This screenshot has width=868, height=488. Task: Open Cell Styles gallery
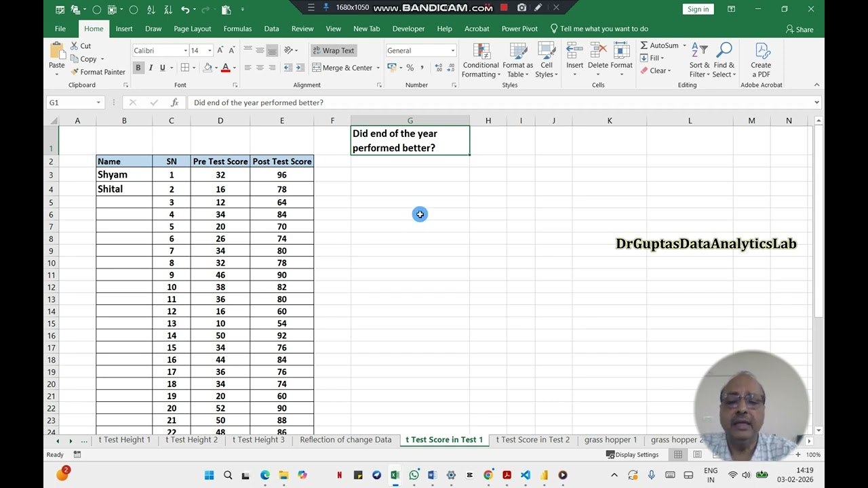click(x=547, y=61)
